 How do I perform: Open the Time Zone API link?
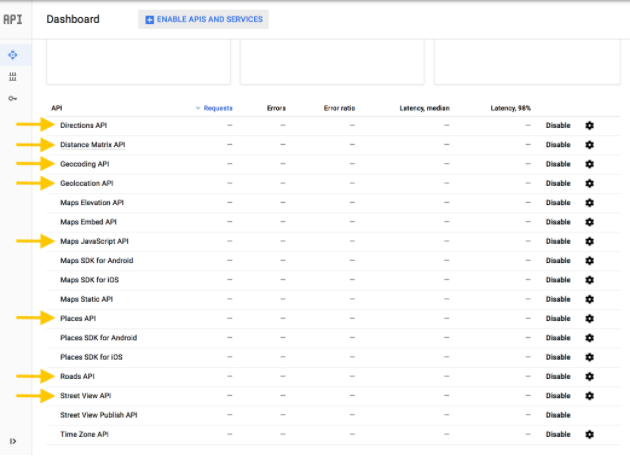[84, 434]
